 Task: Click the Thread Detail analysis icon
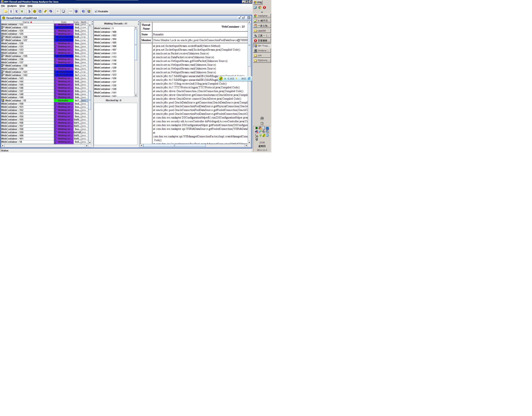pos(29,11)
